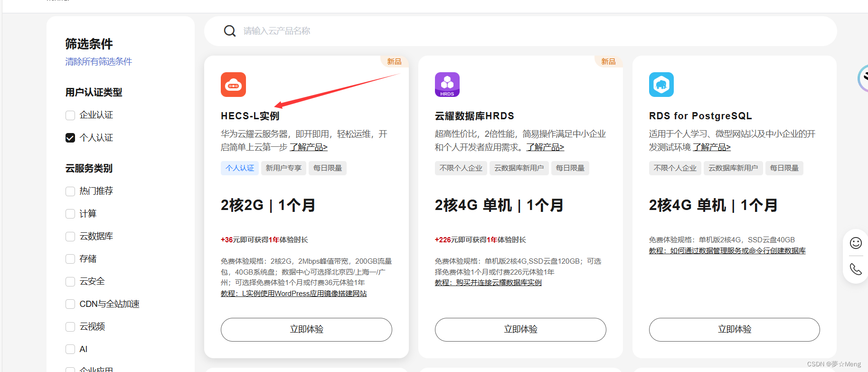
Task: Open 了解产品 link under RDS for PostgreSQL
Action: (712, 147)
